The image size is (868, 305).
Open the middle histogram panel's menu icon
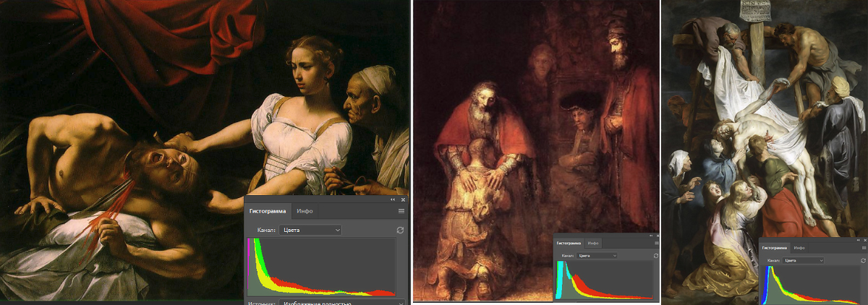pos(656,243)
